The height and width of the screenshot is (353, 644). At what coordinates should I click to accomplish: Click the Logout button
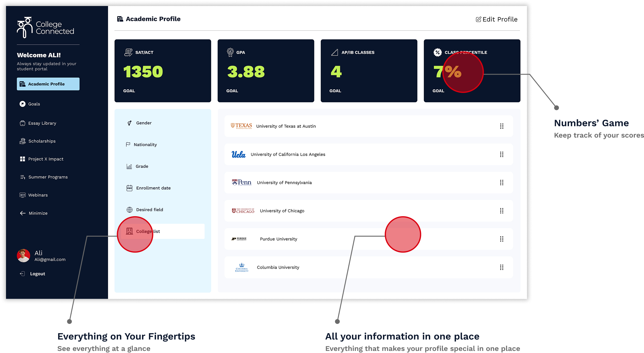(37, 274)
